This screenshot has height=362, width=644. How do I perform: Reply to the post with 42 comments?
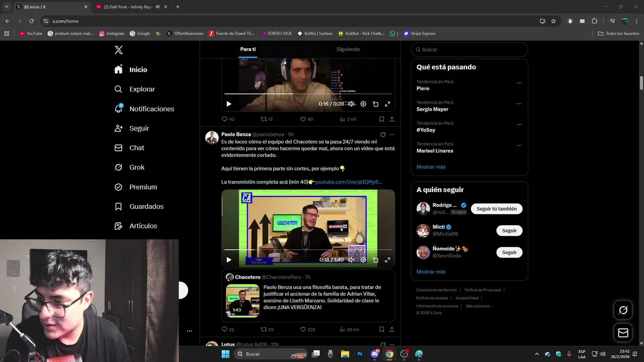tap(228, 119)
